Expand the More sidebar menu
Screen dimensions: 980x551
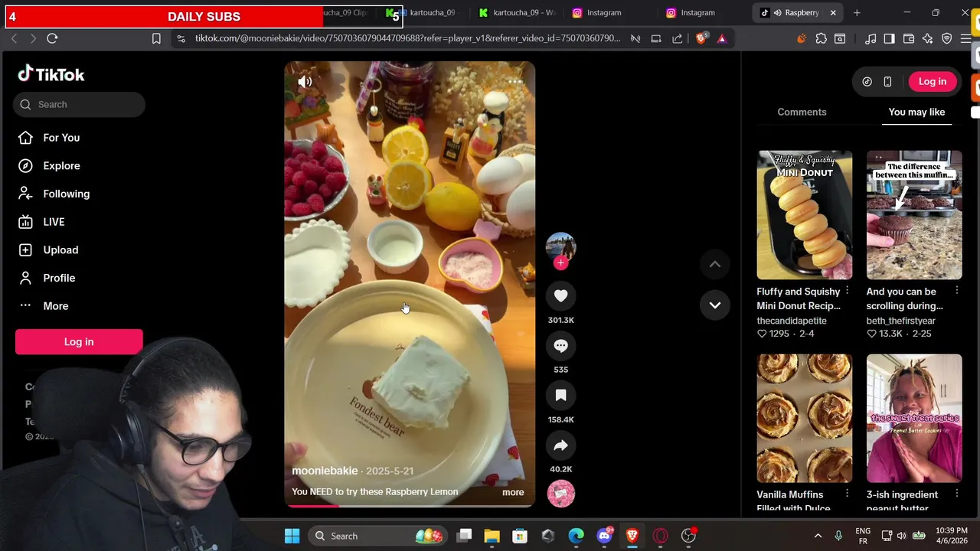coord(55,306)
